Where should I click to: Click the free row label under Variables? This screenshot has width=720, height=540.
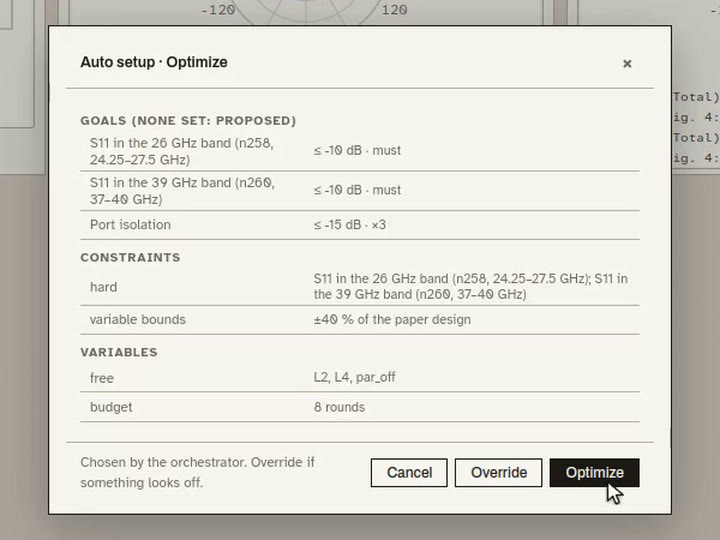pos(101,378)
